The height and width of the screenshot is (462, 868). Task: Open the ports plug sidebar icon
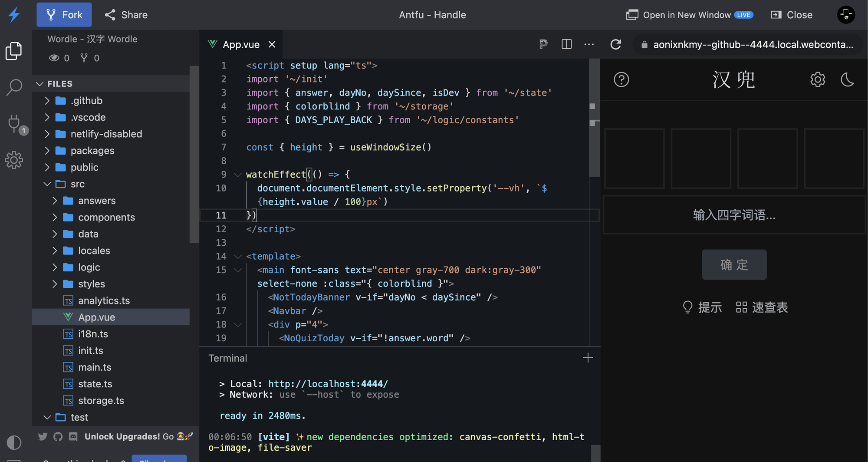coord(15,124)
